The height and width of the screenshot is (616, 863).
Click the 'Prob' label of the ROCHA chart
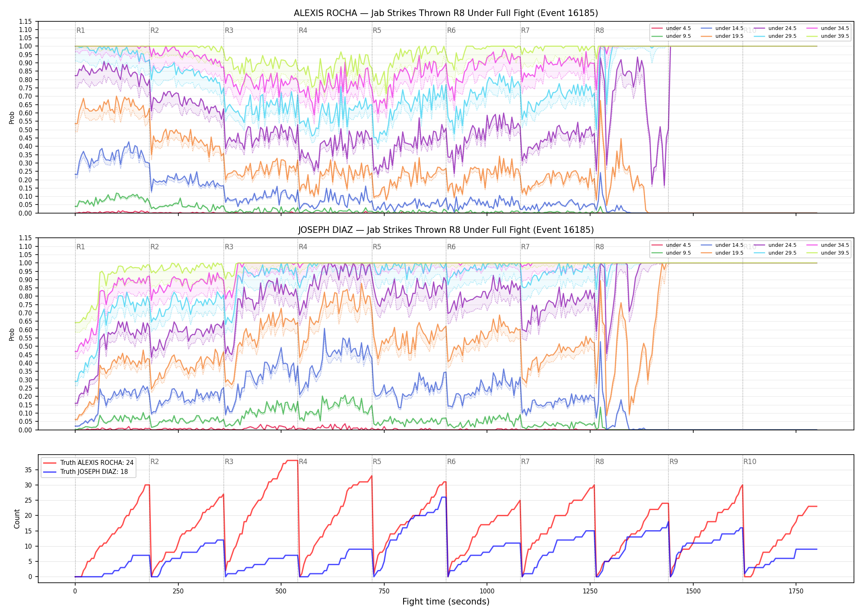(12, 117)
